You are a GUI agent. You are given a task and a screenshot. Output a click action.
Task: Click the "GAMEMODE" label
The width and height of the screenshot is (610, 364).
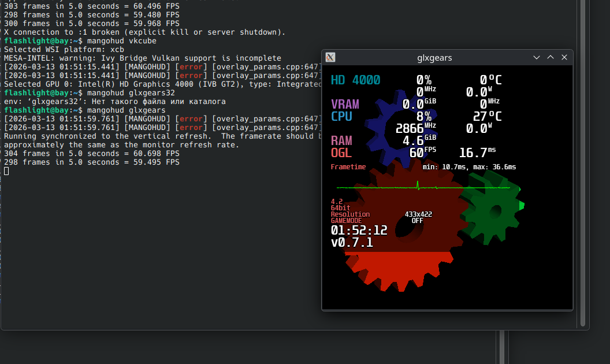tap(346, 221)
